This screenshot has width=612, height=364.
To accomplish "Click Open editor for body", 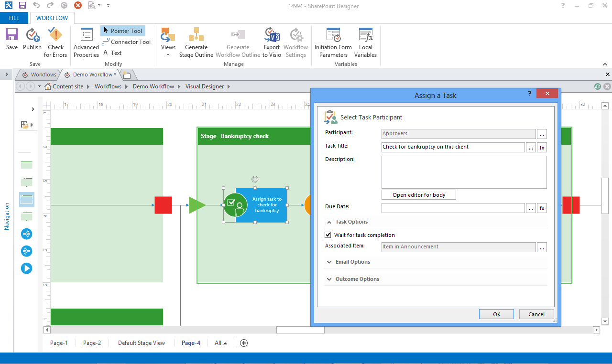I will click(x=418, y=194).
